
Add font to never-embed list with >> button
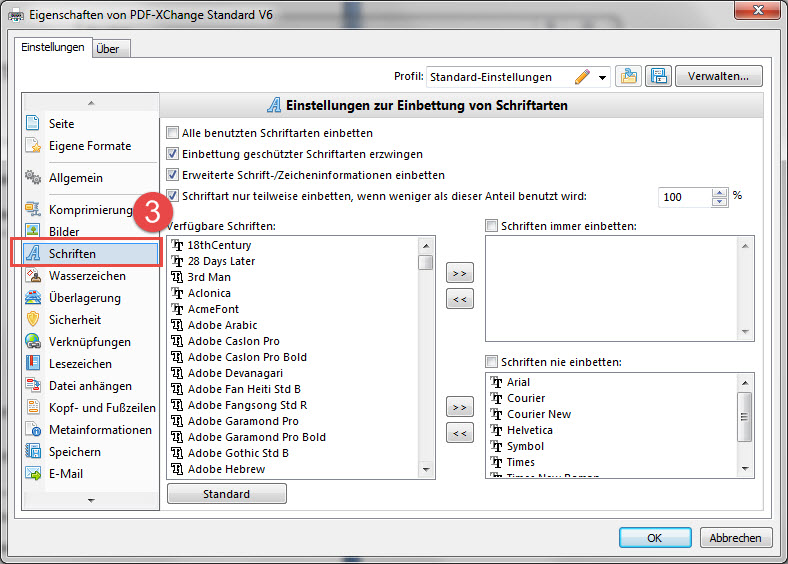[460, 407]
